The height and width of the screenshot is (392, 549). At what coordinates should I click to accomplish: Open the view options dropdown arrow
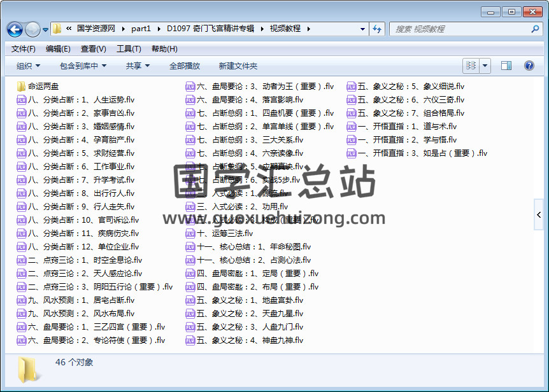coord(485,66)
